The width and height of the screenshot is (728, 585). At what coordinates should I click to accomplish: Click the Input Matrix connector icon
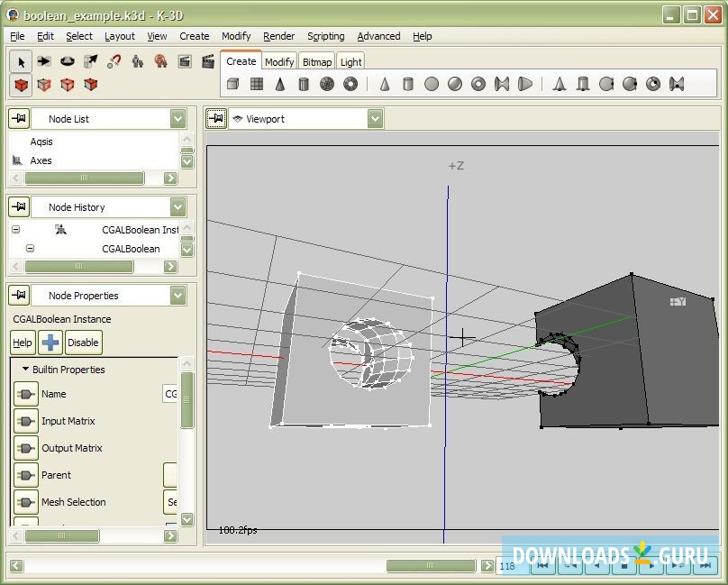coord(25,421)
